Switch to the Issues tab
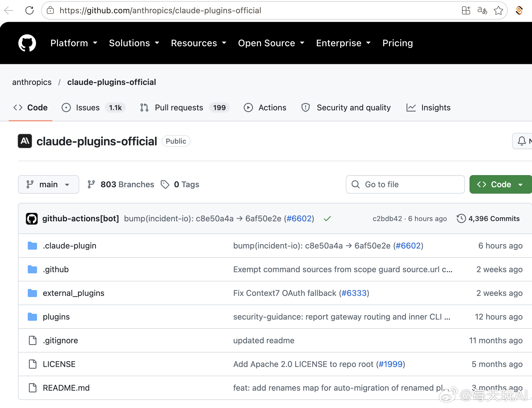 (x=94, y=107)
